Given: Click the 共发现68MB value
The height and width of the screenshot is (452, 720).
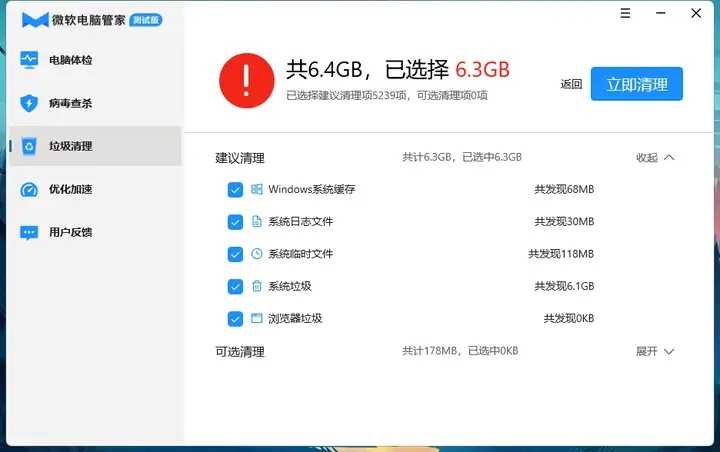Looking at the screenshot, I should click(564, 189).
